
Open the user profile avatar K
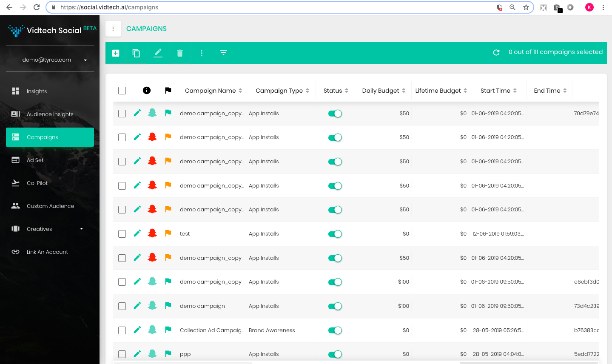589,7
